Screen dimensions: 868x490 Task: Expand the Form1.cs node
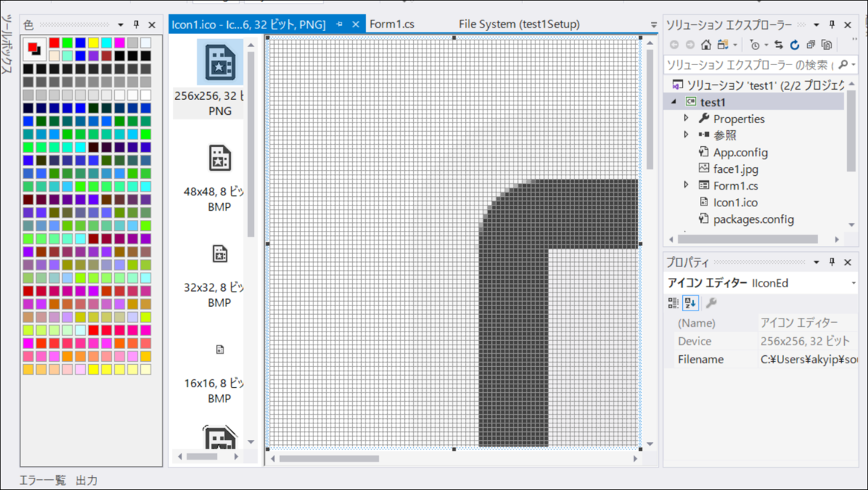coord(686,185)
